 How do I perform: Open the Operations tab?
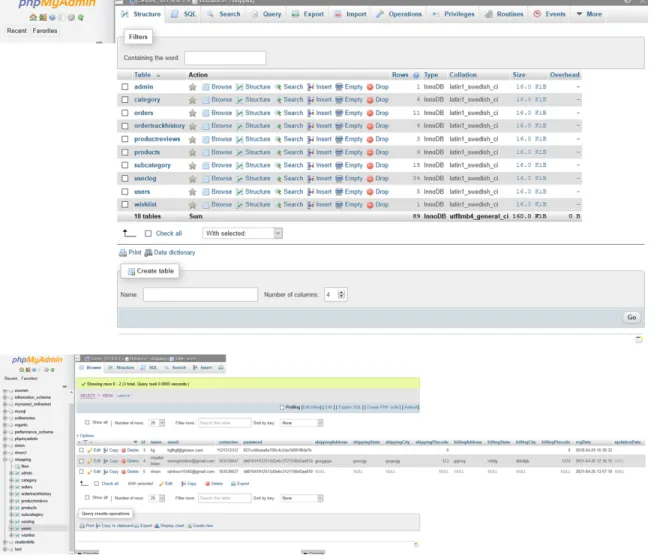399,14
